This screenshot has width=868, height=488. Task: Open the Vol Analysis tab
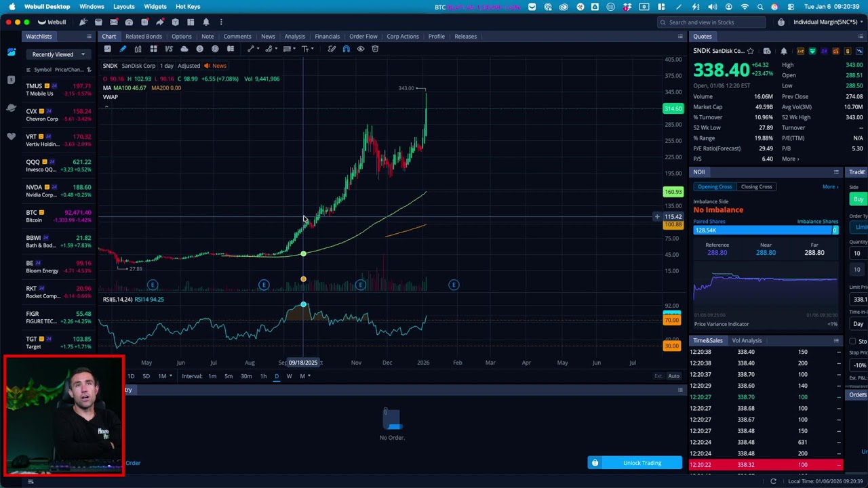(747, 340)
